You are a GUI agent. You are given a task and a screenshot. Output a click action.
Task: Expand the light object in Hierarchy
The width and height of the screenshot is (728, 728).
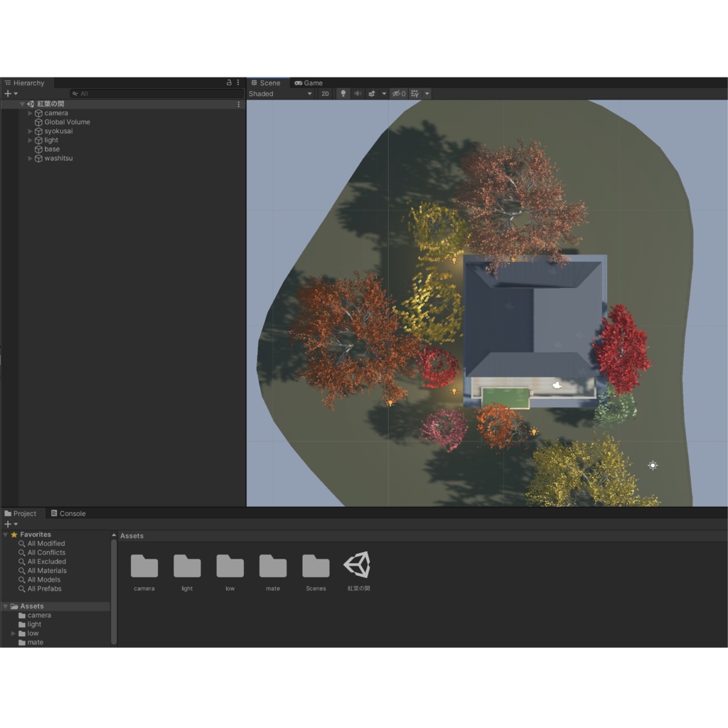pos(30,140)
